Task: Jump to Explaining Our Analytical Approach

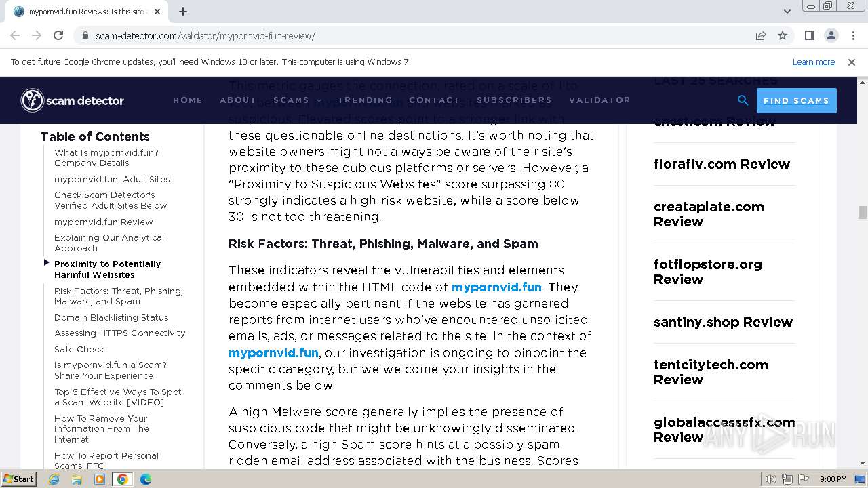Action: coord(109,243)
